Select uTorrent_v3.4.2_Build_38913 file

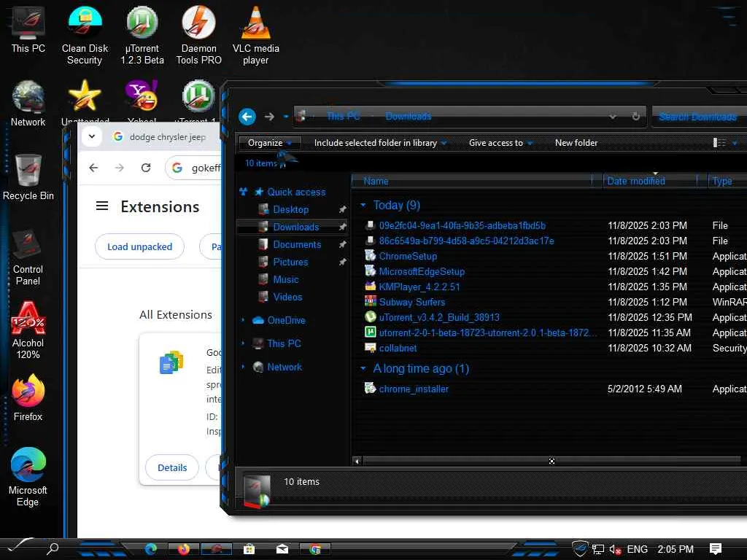pyautogui.click(x=438, y=317)
